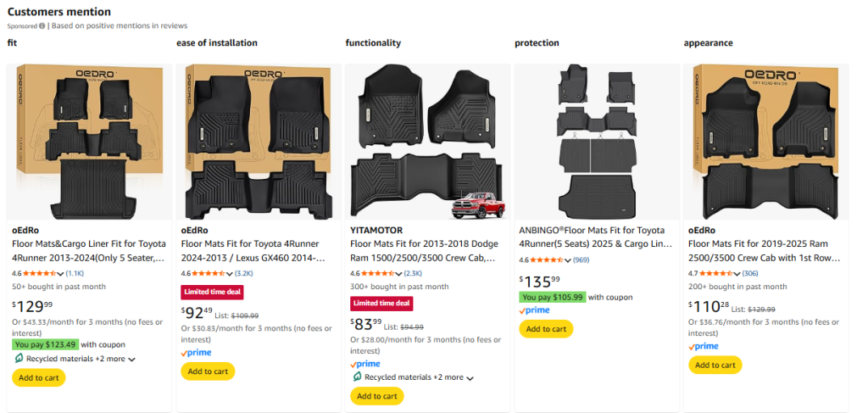Click the star rating of the 4.7-rated oEdRo Ram mats
The width and height of the screenshot is (868, 413).
(x=719, y=273)
